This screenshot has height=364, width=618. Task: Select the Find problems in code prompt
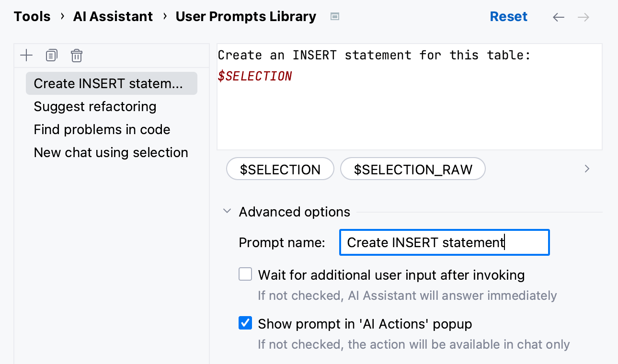click(x=112, y=129)
